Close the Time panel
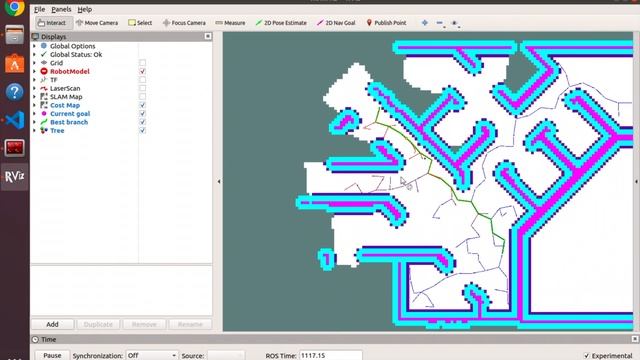 point(635,339)
